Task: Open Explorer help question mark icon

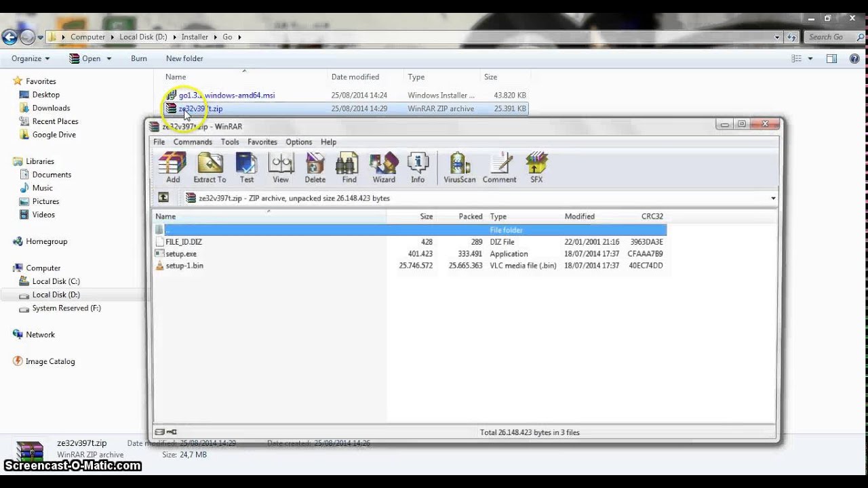Action: point(854,59)
